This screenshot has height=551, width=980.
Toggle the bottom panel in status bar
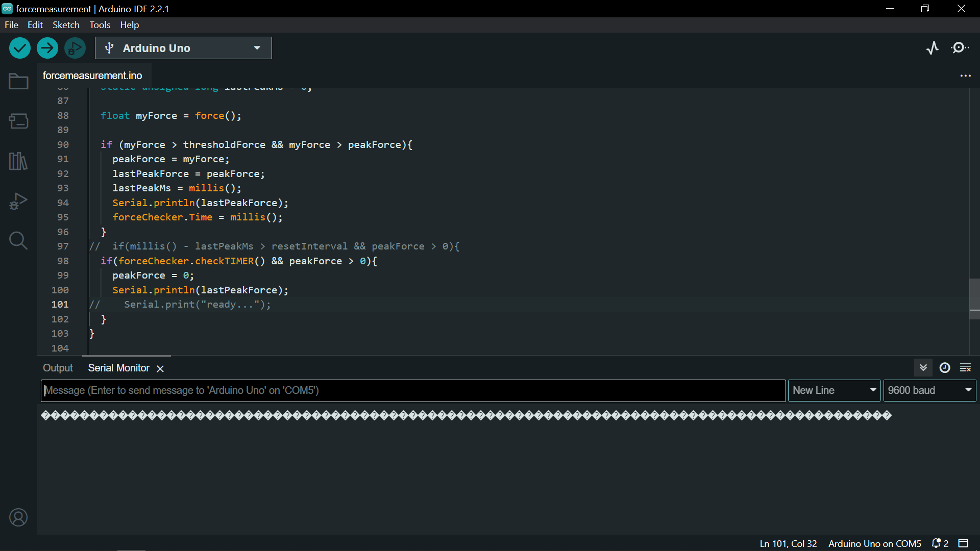tap(963, 543)
